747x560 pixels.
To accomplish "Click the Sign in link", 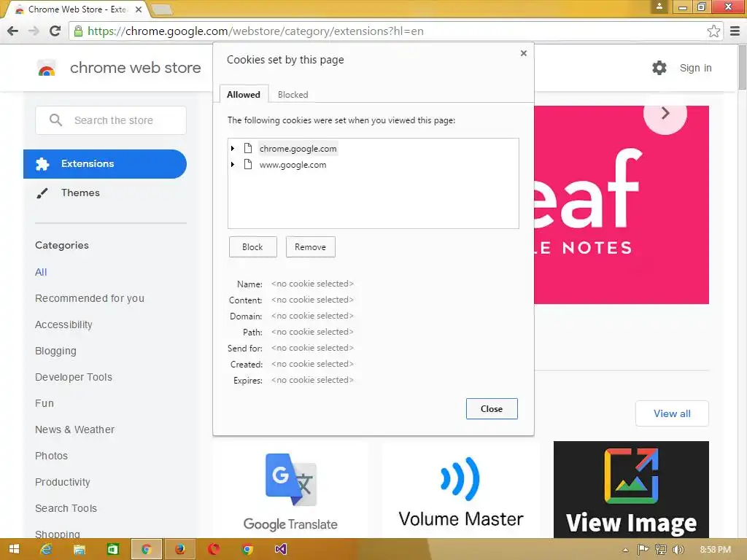I will (695, 68).
